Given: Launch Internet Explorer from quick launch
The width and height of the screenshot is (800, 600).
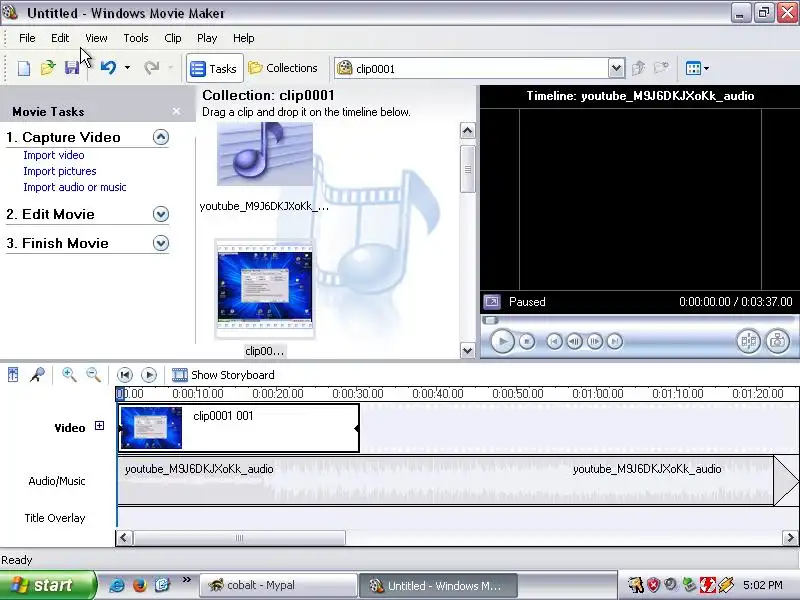Looking at the screenshot, I should tap(117, 585).
